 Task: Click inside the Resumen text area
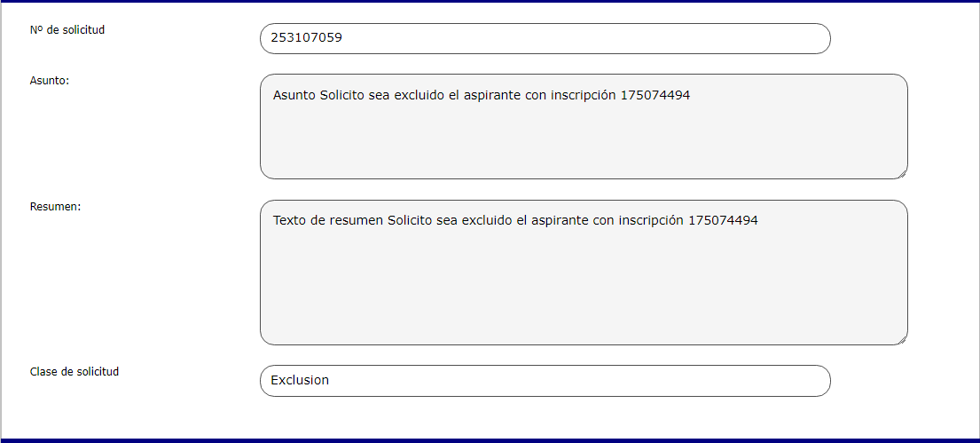pos(583,284)
